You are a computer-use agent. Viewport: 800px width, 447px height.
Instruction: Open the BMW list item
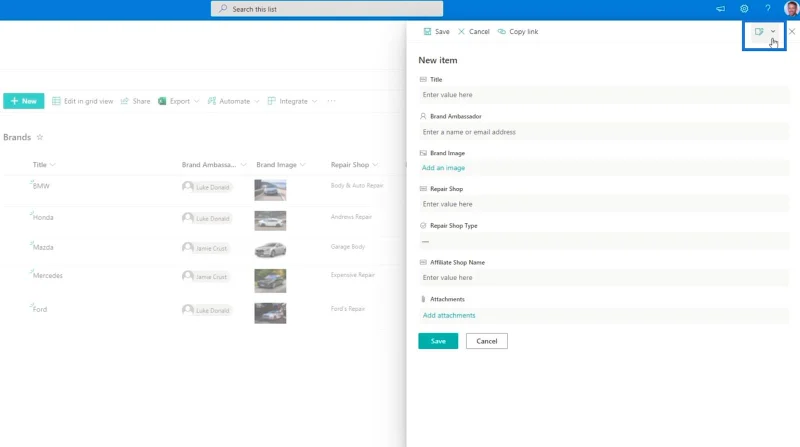coord(41,186)
